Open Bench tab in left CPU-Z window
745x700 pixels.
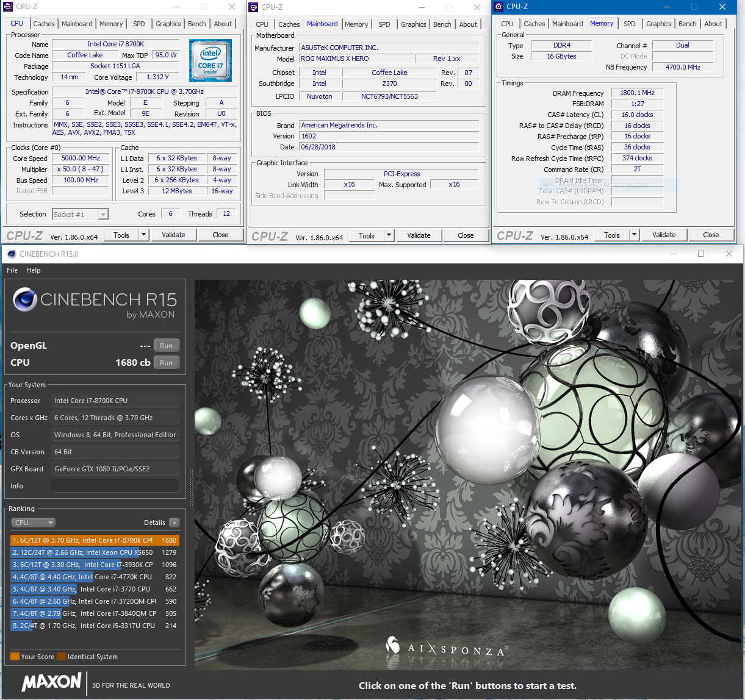[196, 24]
